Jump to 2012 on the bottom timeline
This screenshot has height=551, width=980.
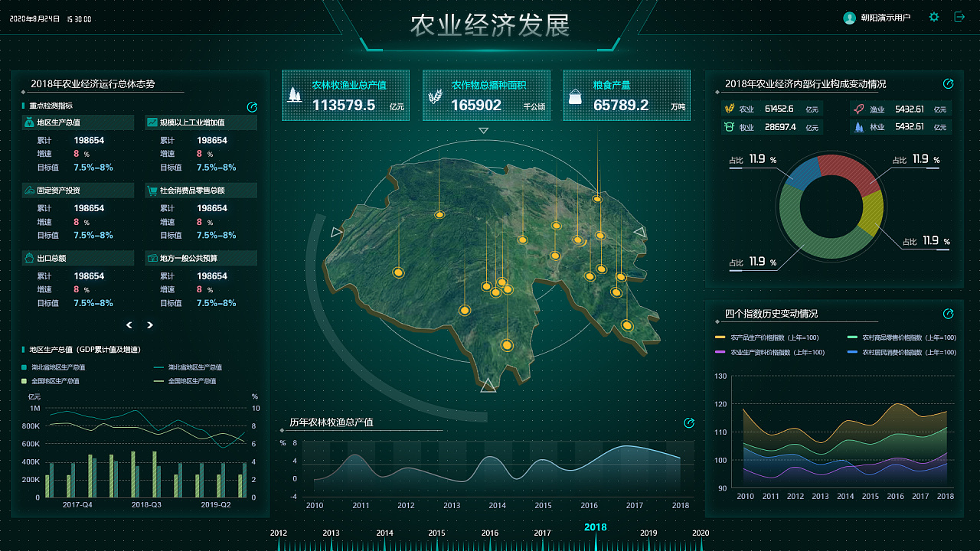(279, 533)
